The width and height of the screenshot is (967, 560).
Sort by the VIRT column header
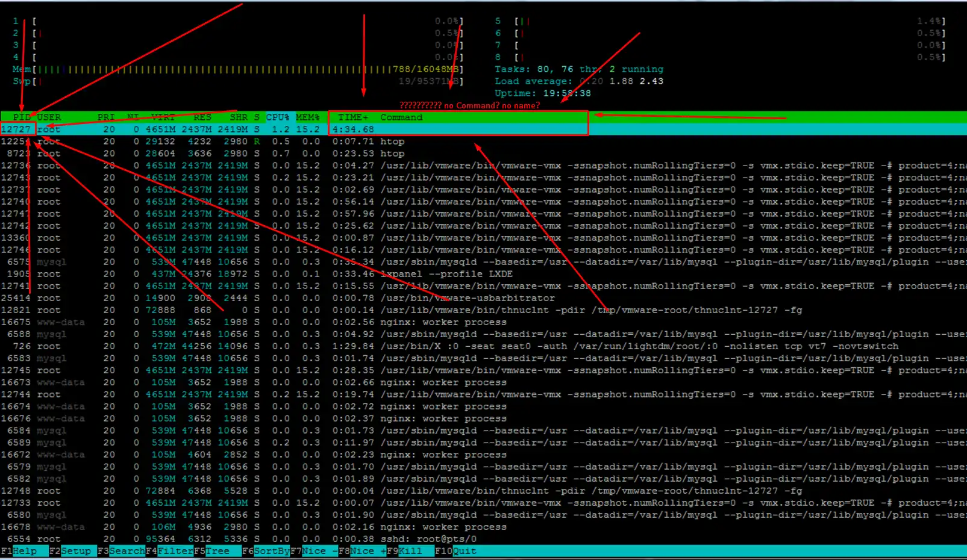pos(163,117)
